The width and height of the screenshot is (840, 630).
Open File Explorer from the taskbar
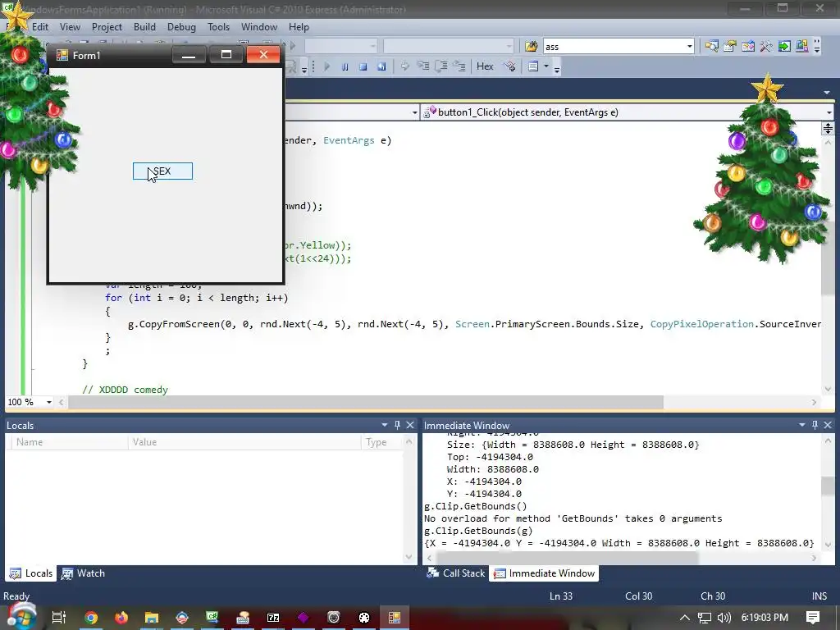pos(152,618)
